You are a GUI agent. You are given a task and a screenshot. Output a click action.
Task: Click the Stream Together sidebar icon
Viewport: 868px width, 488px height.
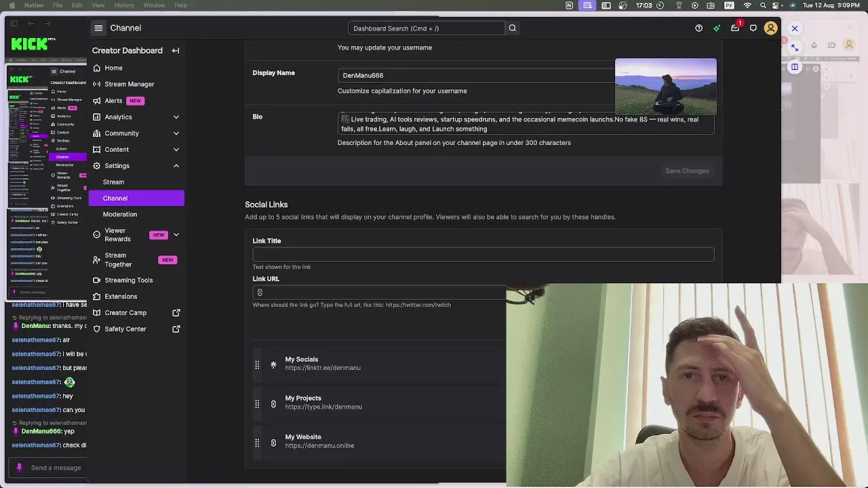pos(96,260)
